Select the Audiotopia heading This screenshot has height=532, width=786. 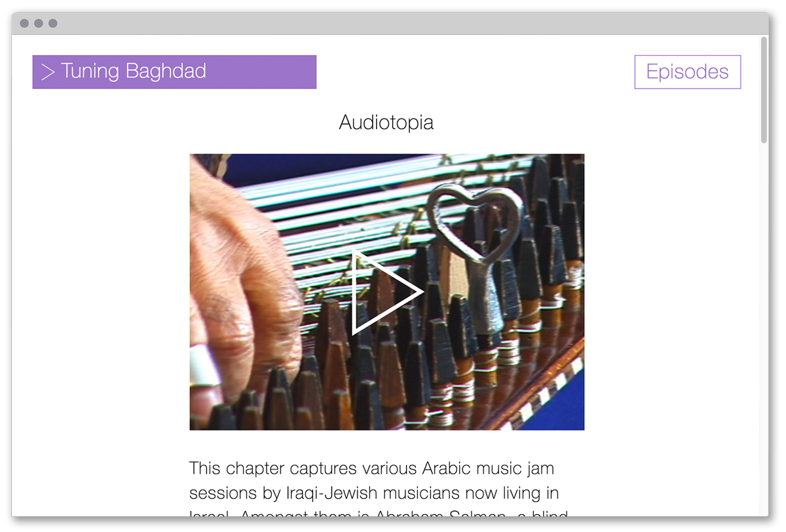[386, 123]
